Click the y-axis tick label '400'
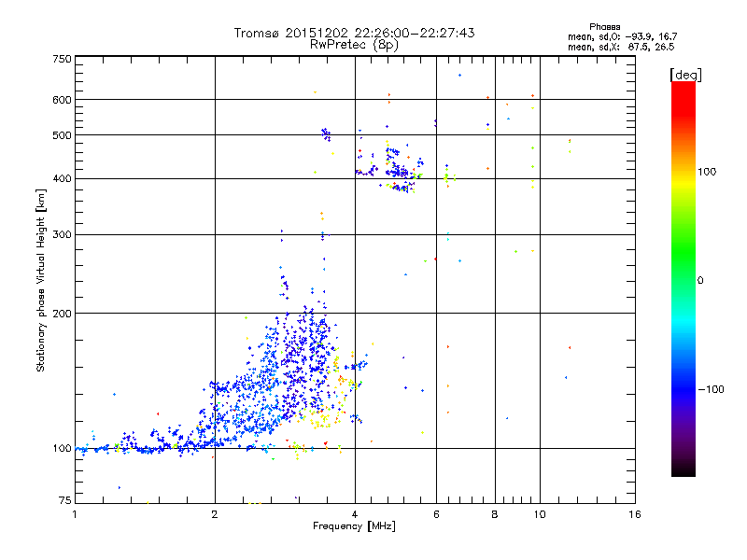This screenshot has width=747, height=560. (x=62, y=179)
